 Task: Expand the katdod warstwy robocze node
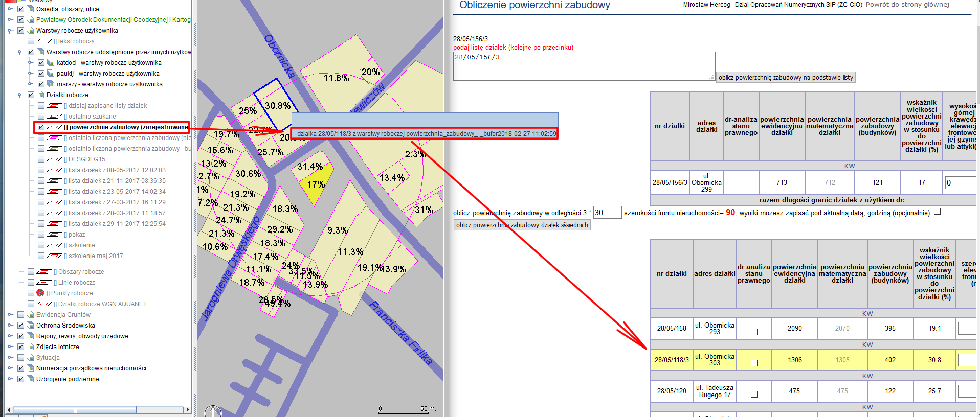[x=30, y=63]
